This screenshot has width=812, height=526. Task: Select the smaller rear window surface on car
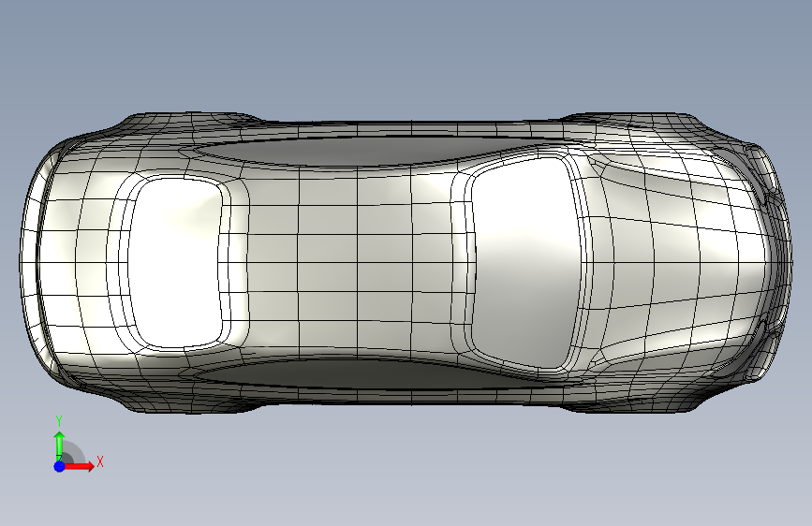click(x=175, y=263)
